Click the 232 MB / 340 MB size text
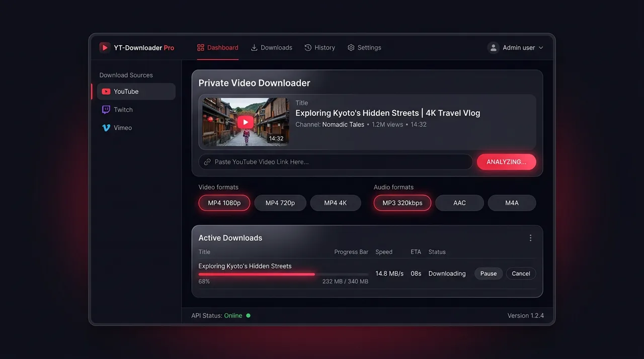Screen dimensions: 644x359 coord(345,282)
